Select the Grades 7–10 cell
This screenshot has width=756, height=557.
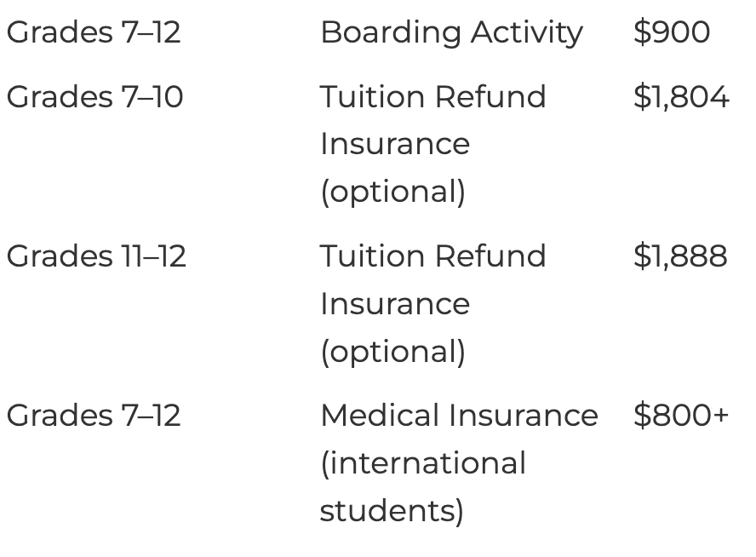[x=95, y=96]
